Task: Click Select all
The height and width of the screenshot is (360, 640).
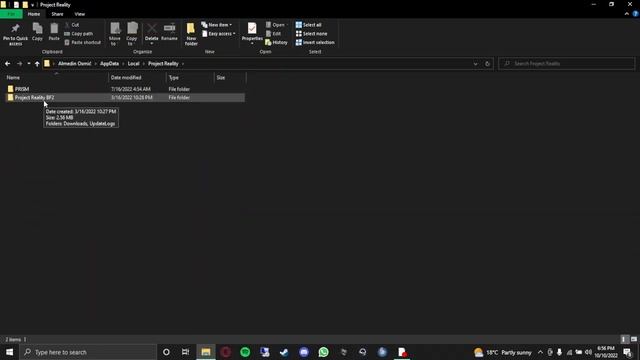Action: pos(309,25)
